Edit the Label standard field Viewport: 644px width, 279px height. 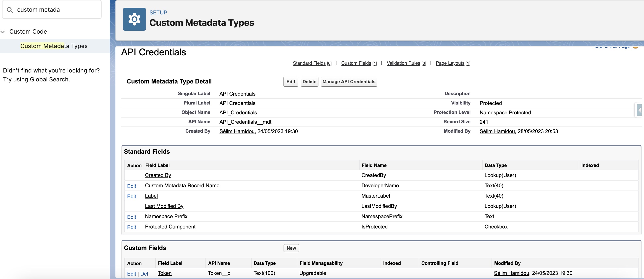click(x=131, y=196)
